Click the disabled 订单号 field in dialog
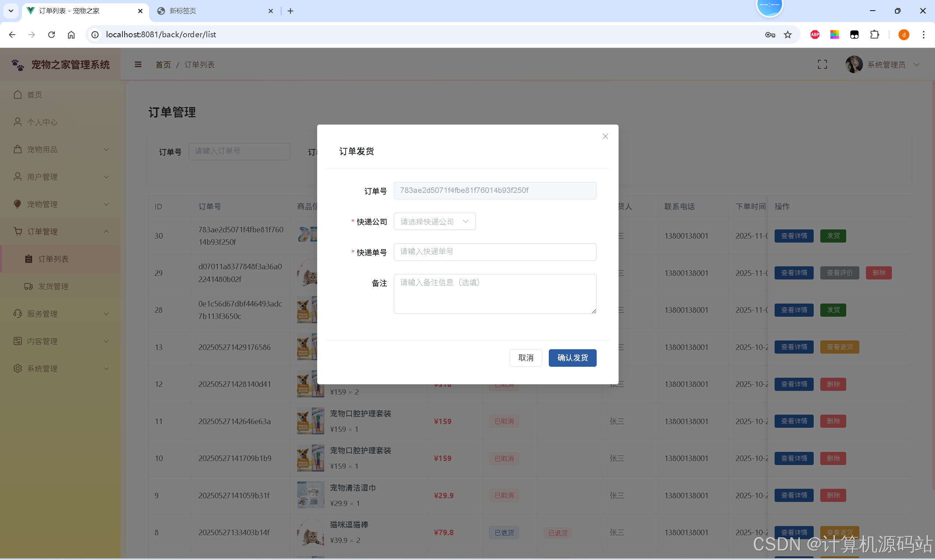 tap(495, 191)
